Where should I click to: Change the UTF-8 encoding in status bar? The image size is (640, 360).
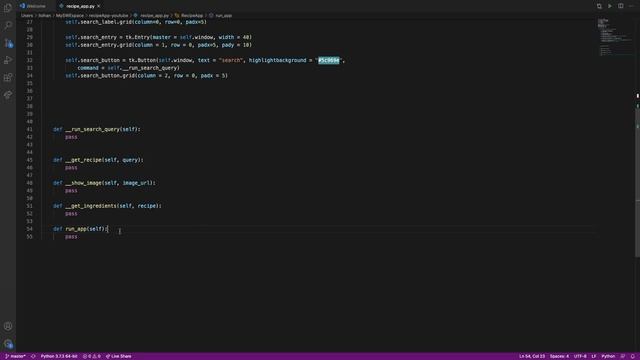point(580,356)
